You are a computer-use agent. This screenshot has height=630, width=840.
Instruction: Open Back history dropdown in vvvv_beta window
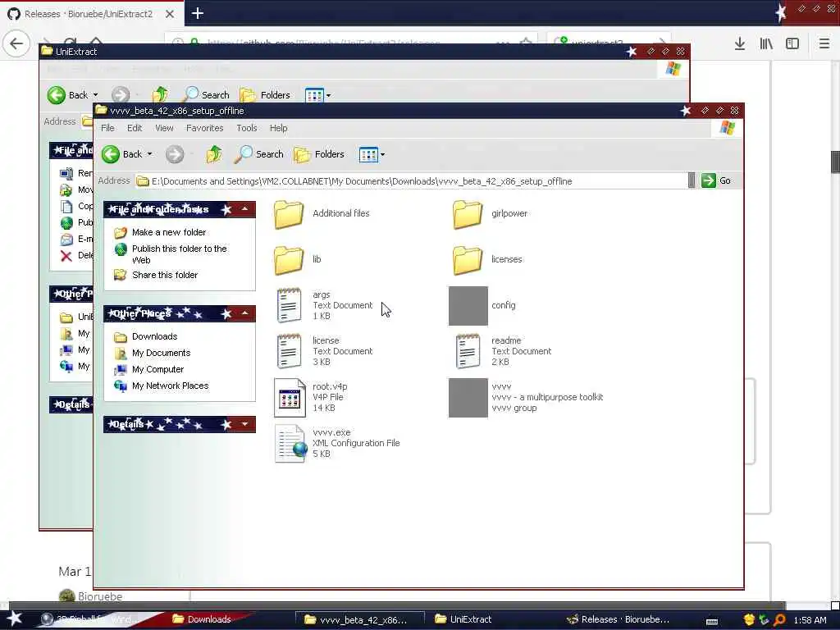click(x=150, y=154)
